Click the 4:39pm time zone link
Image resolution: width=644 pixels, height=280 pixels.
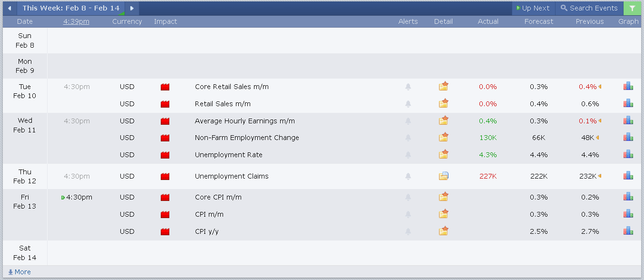tap(76, 21)
